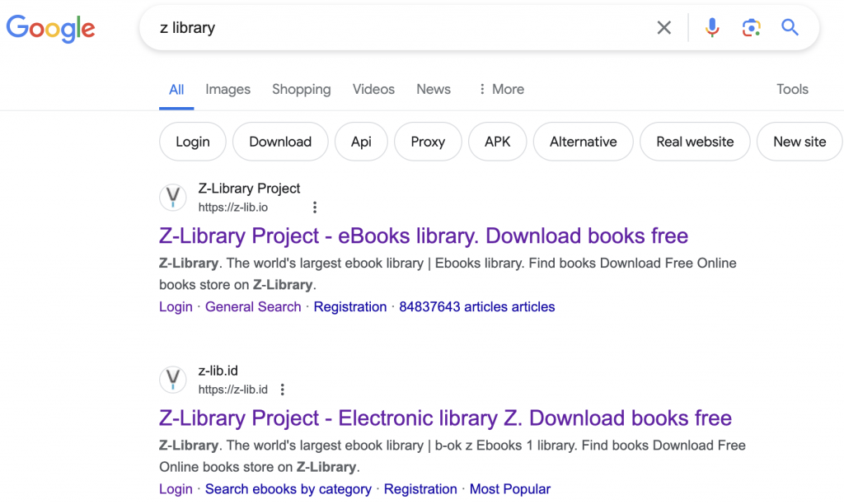Click the Google logo
This screenshot has height=504, width=844.
(x=50, y=28)
